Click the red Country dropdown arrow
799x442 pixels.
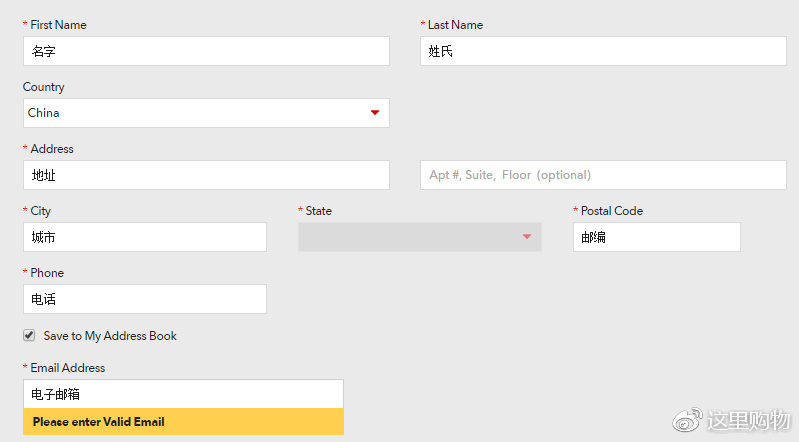[x=375, y=113]
